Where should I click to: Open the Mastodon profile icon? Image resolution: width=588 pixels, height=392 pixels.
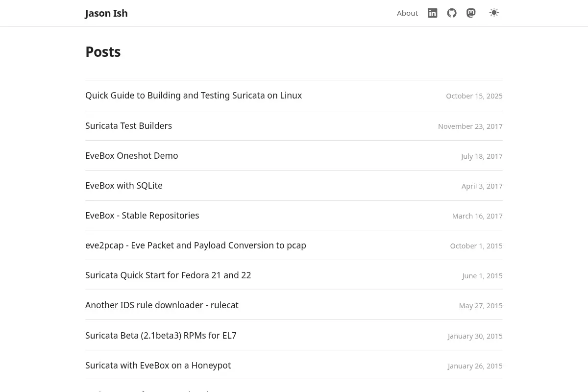point(471,13)
